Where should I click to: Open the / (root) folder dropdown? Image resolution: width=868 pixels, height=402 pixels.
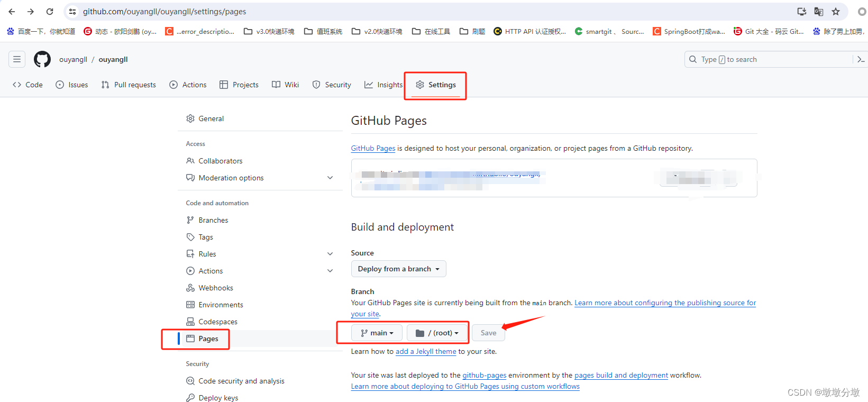[x=437, y=333]
